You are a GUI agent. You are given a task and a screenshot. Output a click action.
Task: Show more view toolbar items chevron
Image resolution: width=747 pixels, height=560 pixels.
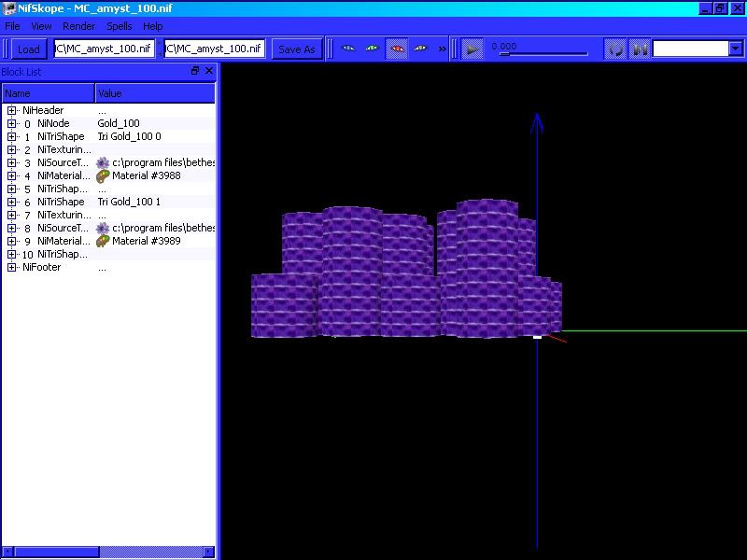[x=442, y=49]
